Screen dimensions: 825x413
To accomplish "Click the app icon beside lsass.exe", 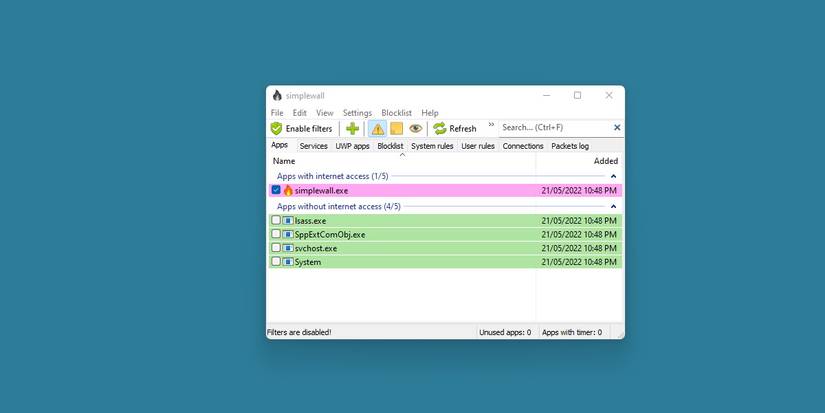I will 288,221.
